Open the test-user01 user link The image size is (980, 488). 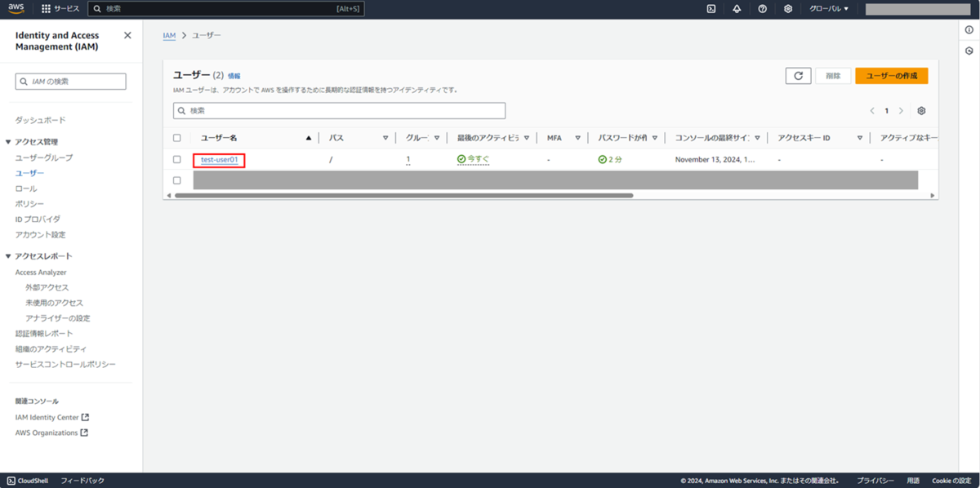point(220,160)
